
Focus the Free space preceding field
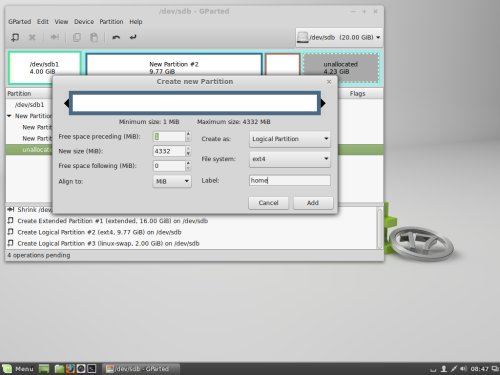click(169, 136)
